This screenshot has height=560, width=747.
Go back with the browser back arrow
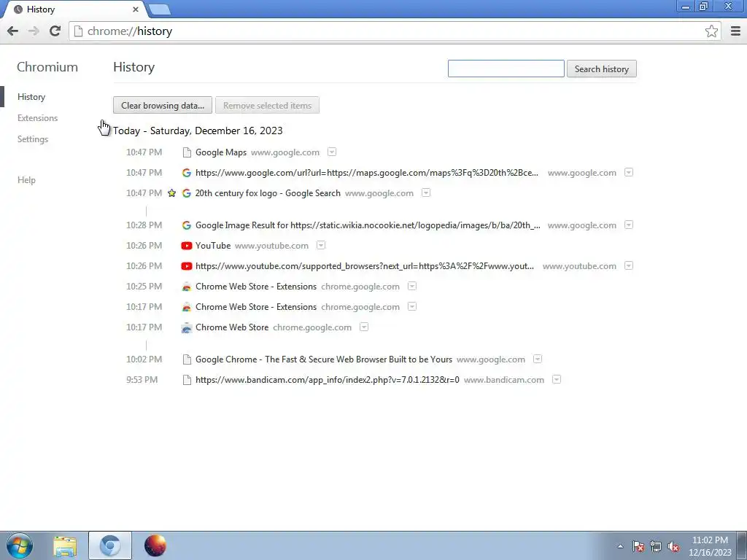[13, 31]
